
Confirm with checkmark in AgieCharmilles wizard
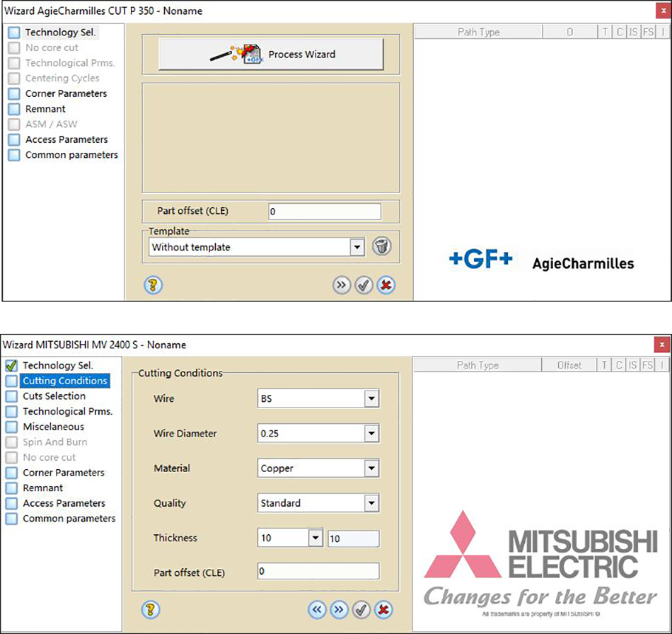click(364, 285)
